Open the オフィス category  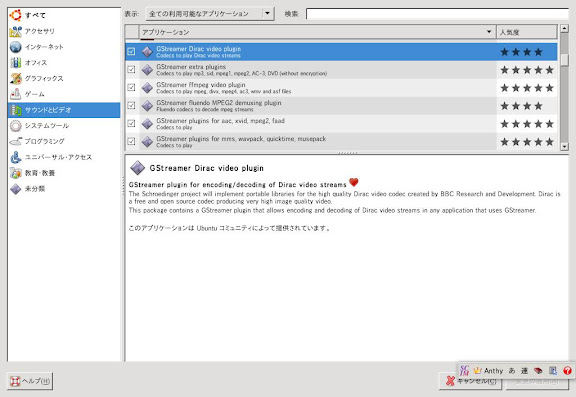coord(64,63)
